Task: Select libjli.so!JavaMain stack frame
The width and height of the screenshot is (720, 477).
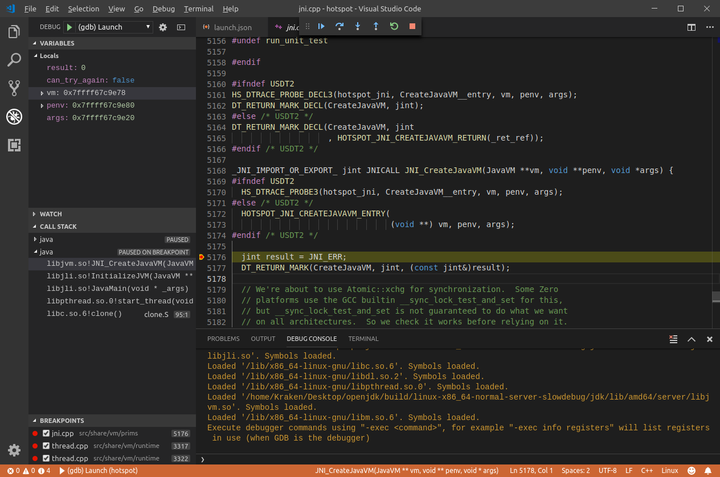Action: (112, 289)
